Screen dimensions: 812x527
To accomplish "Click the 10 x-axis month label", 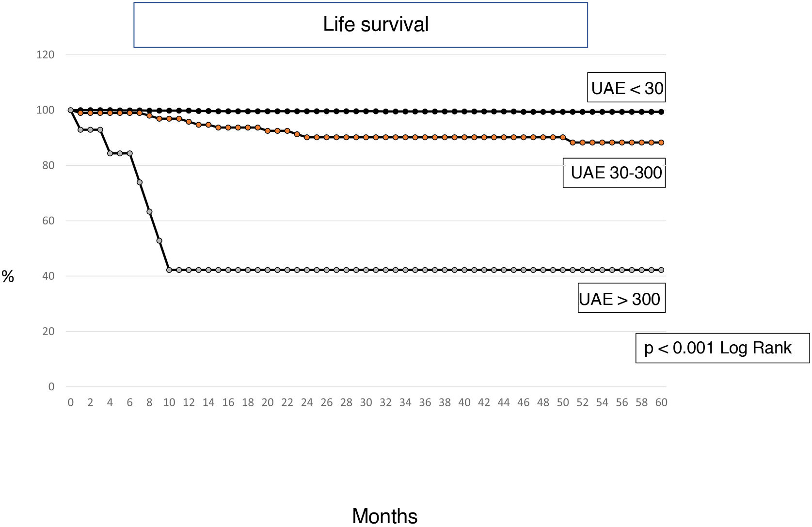I will click(x=169, y=402).
